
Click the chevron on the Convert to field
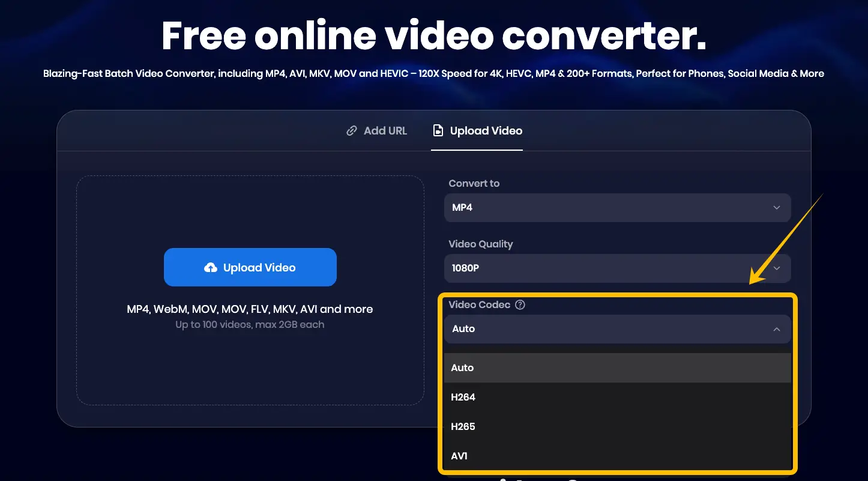[x=777, y=208]
